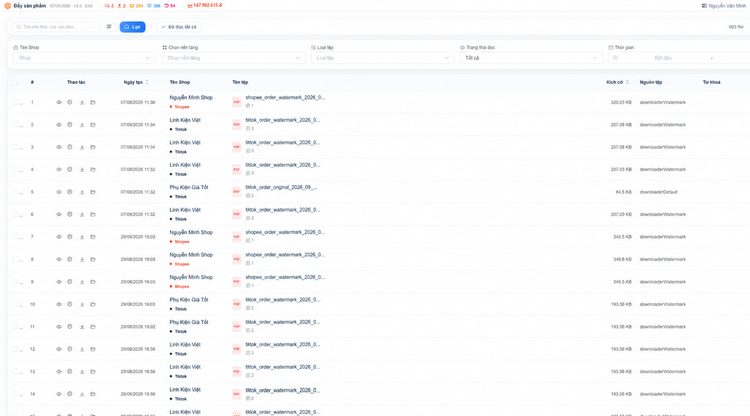Tick the checkbox for row 6
This screenshot has height=416, width=750.
point(15,215)
